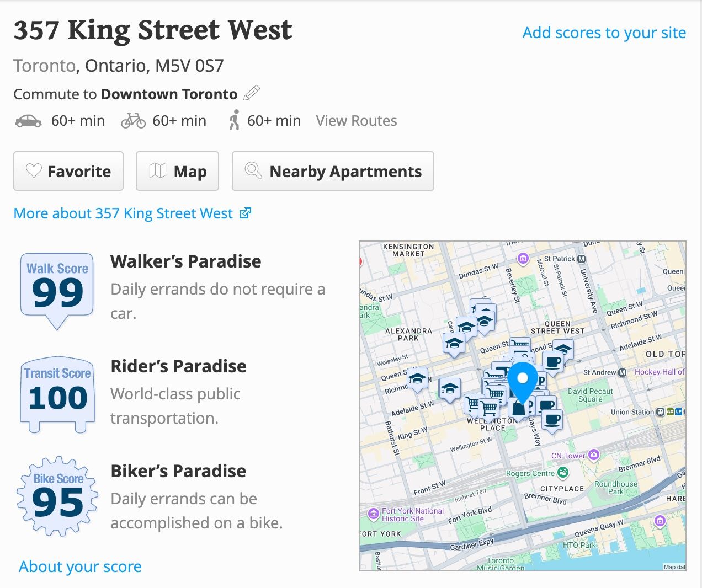
Task: Click the bicycle commute time icon
Action: [133, 121]
